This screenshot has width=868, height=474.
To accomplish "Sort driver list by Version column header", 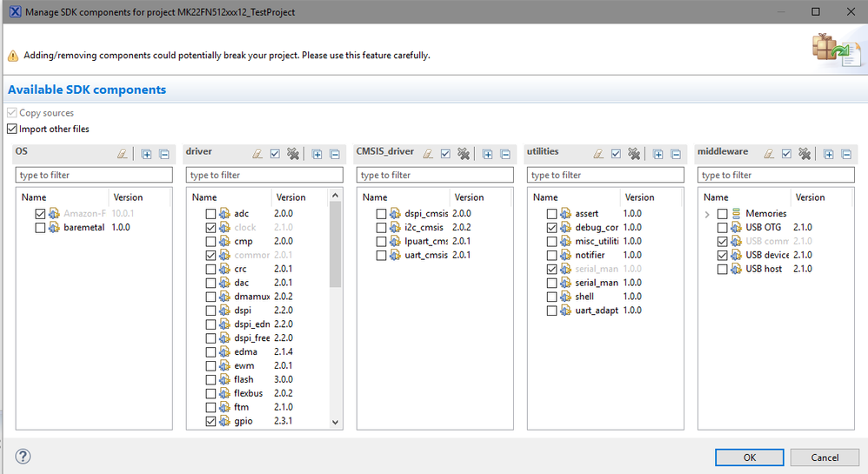I will click(299, 197).
